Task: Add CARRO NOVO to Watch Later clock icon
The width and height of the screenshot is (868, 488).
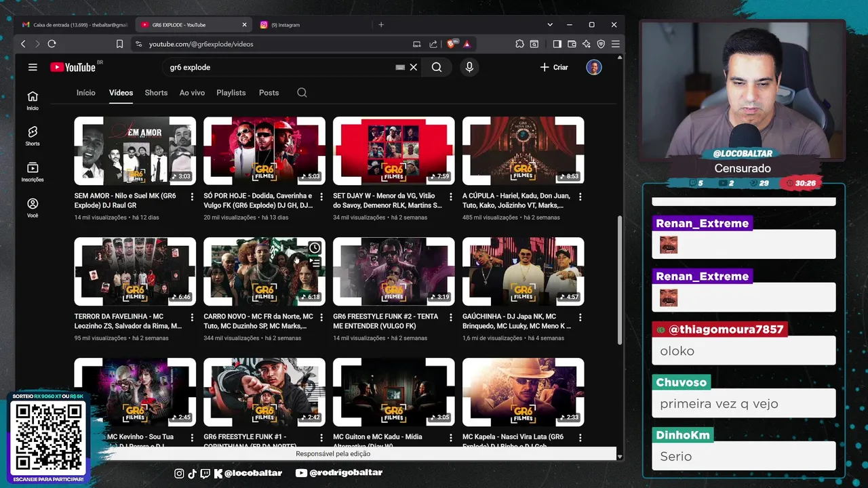Action: pyautogui.click(x=315, y=247)
